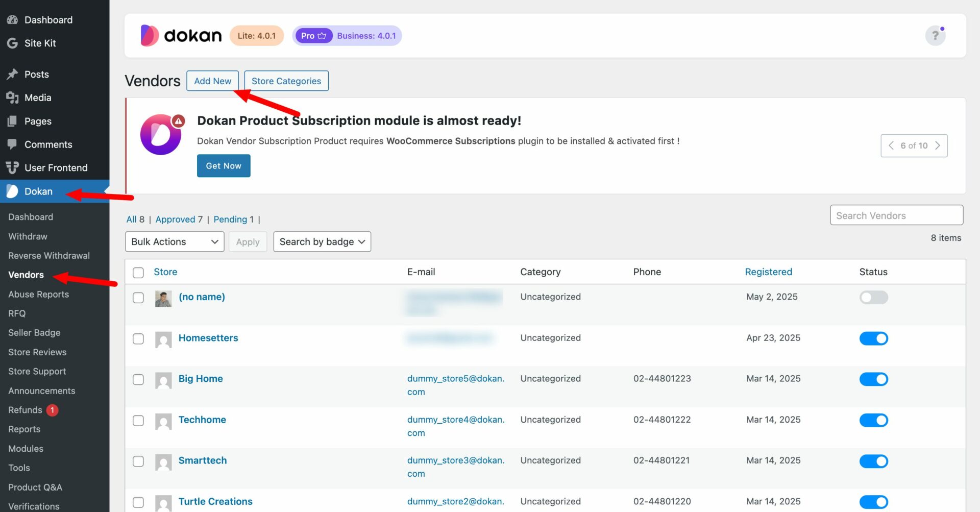Click the Site Kit Google icon
This screenshot has height=512, width=980.
click(x=12, y=43)
